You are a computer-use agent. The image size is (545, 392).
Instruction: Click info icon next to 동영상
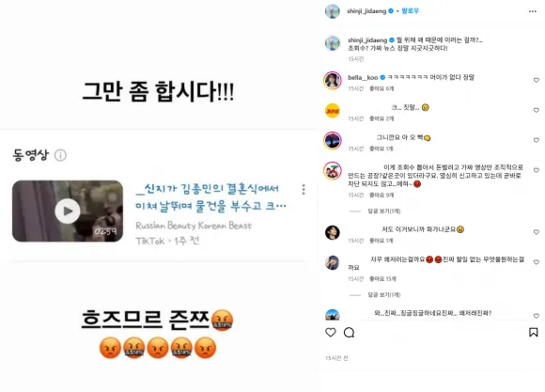60,155
